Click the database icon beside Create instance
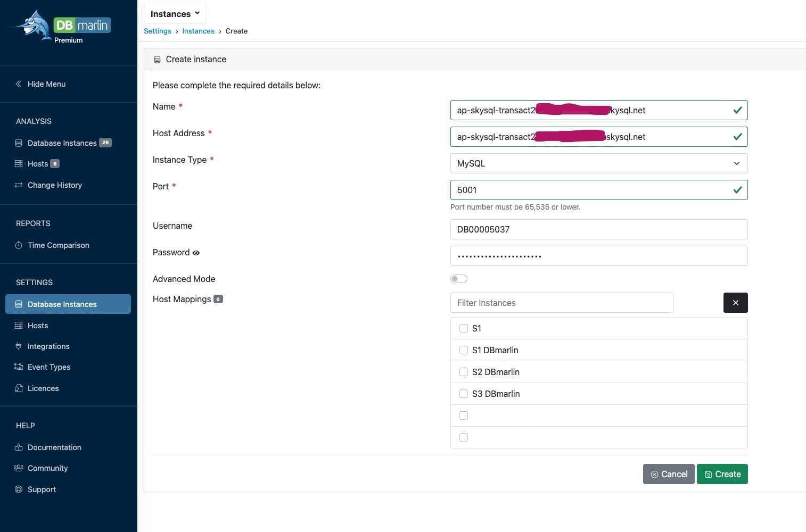The height and width of the screenshot is (532, 806). (157, 60)
